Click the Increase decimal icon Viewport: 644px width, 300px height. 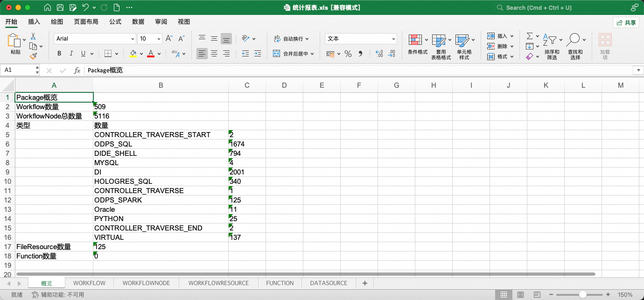(x=379, y=54)
